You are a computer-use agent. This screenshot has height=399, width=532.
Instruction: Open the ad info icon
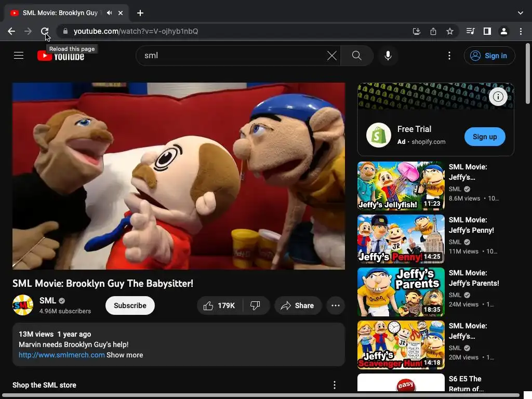tap(498, 97)
